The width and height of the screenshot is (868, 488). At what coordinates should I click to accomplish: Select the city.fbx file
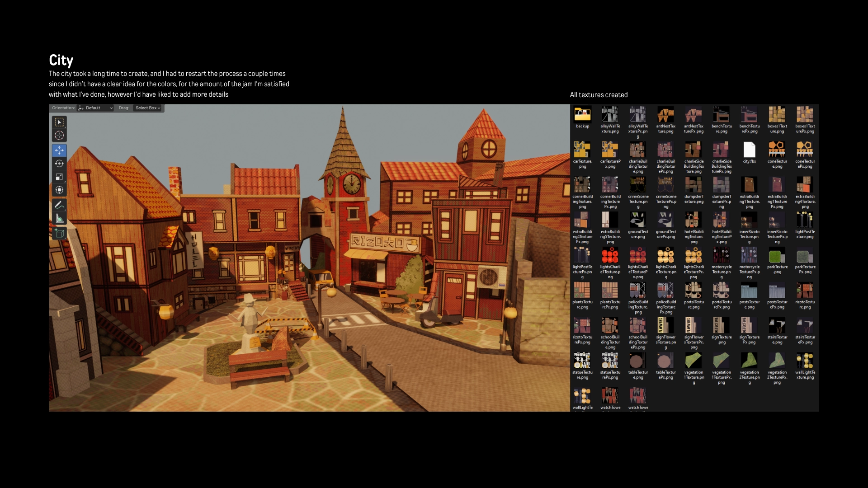(x=749, y=150)
